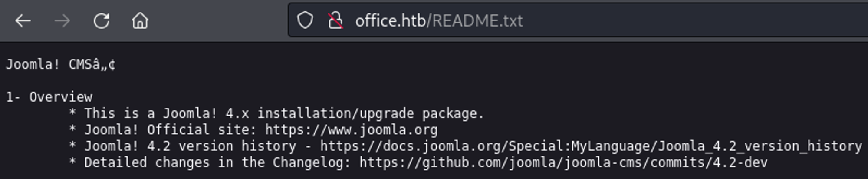Click the "This is a Joomla!" text
Screen dimensions: 868x179
tap(151, 114)
